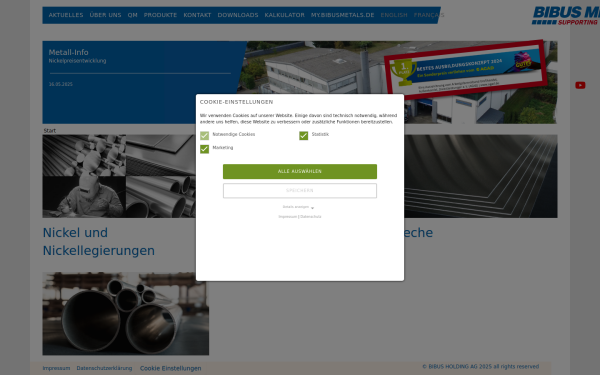
Task: Click the Cookie-Einstellungen dialog heading
Action: (236, 102)
